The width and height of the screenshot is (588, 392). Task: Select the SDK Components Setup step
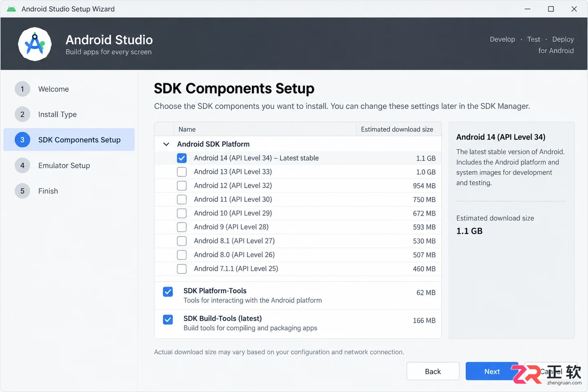[x=69, y=140]
